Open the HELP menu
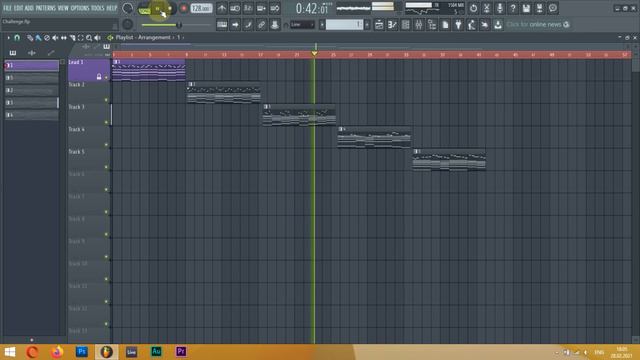Image resolution: width=640 pixels, height=360 pixels. (111, 8)
